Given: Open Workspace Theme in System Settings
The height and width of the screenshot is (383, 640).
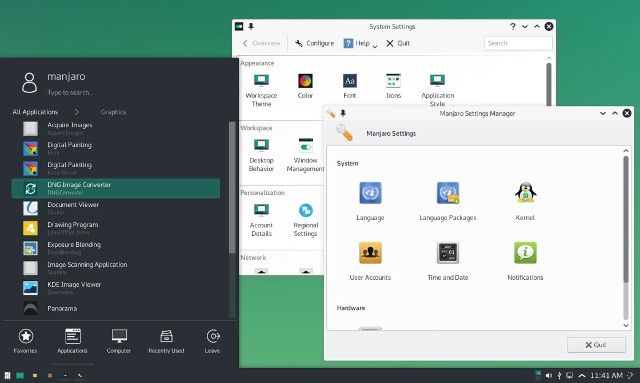Looking at the screenshot, I should 261,90.
